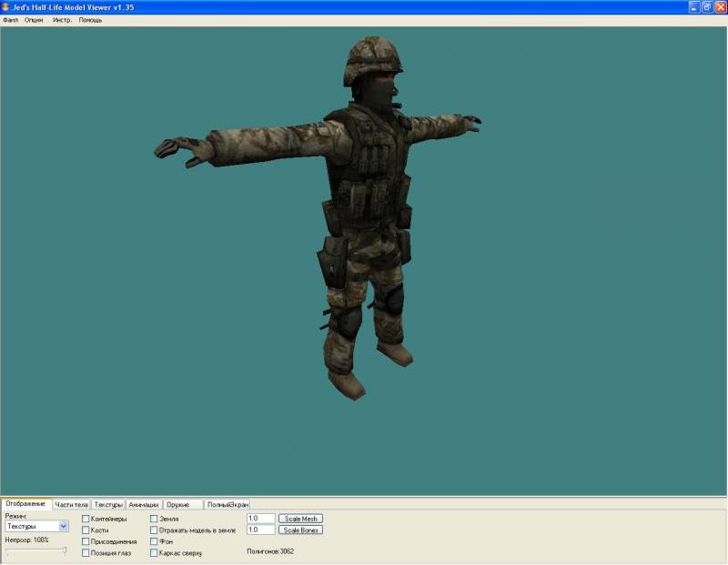Enable the Земля checkbox
728x565 pixels.
pos(154,519)
